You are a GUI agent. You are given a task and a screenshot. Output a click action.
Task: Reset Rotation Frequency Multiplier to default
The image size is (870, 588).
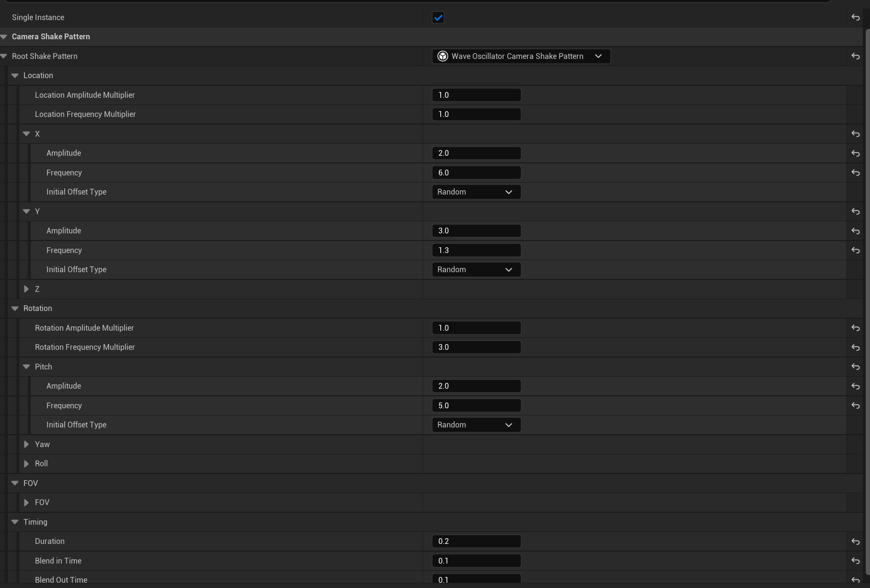tap(855, 347)
